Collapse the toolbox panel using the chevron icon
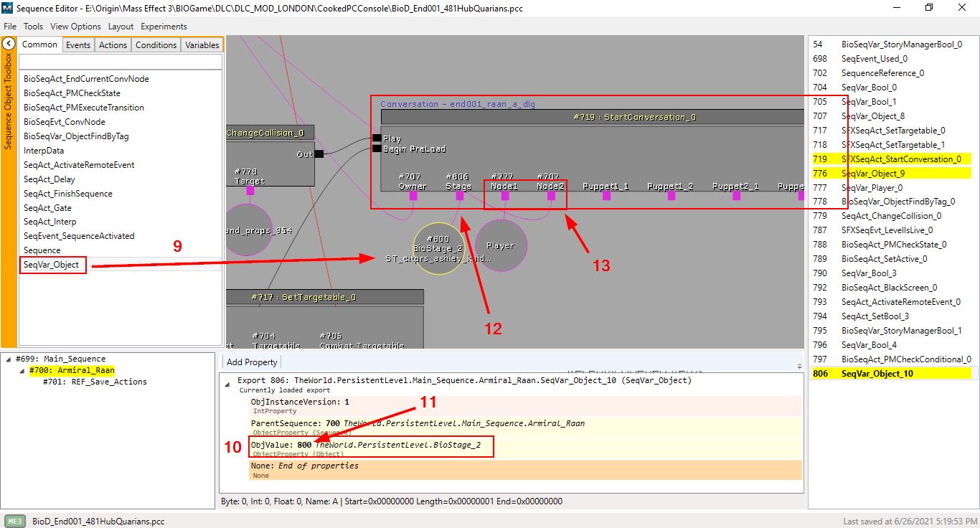980x528 pixels. click(8, 43)
